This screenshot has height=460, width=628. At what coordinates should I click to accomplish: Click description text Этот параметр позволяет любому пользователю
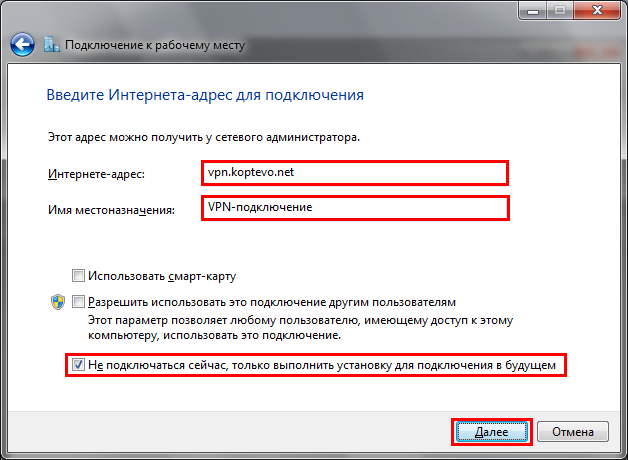[x=300, y=327]
